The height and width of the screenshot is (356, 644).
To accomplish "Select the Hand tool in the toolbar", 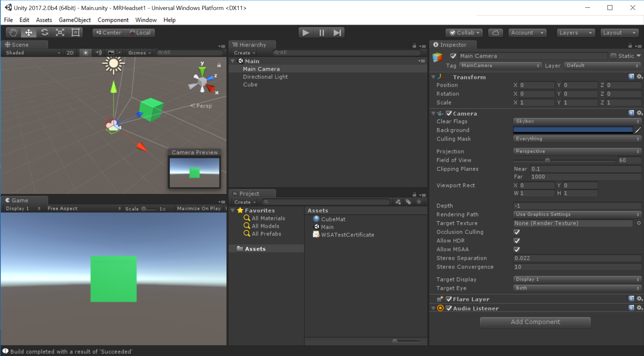I will click(x=13, y=32).
